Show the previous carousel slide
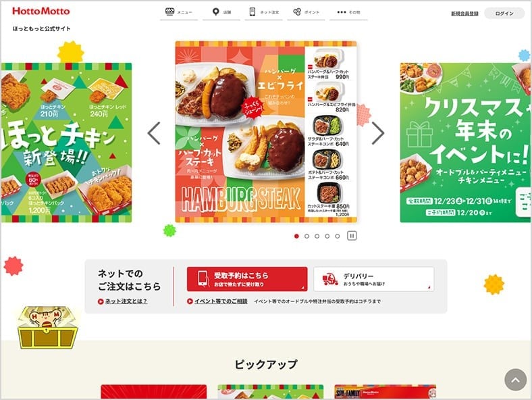The image size is (532, 400). [154, 133]
